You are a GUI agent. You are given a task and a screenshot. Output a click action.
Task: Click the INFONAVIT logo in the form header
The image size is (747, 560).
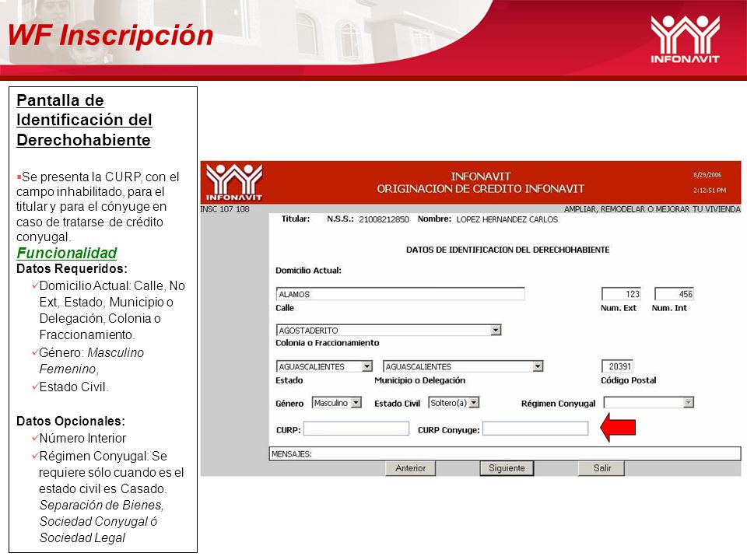pyautogui.click(x=234, y=182)
